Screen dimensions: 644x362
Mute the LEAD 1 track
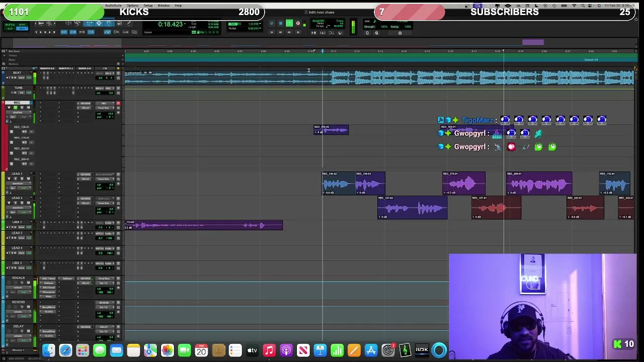(x=28, y=178)
